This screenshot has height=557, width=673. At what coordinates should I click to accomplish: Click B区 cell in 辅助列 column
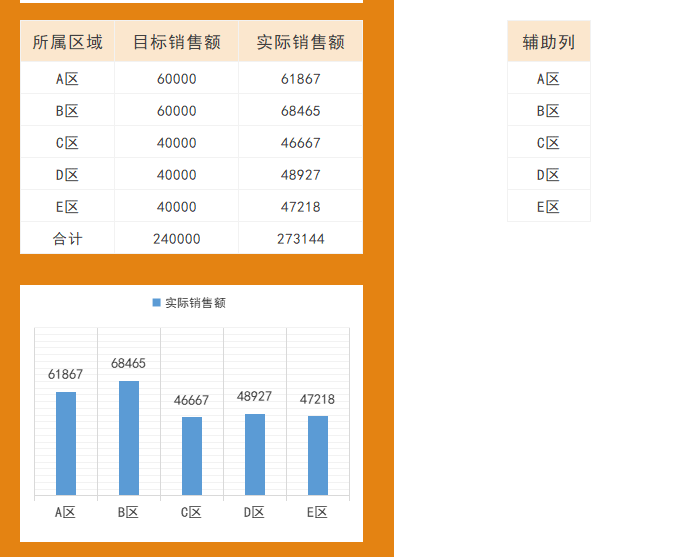tap(549, 110)
